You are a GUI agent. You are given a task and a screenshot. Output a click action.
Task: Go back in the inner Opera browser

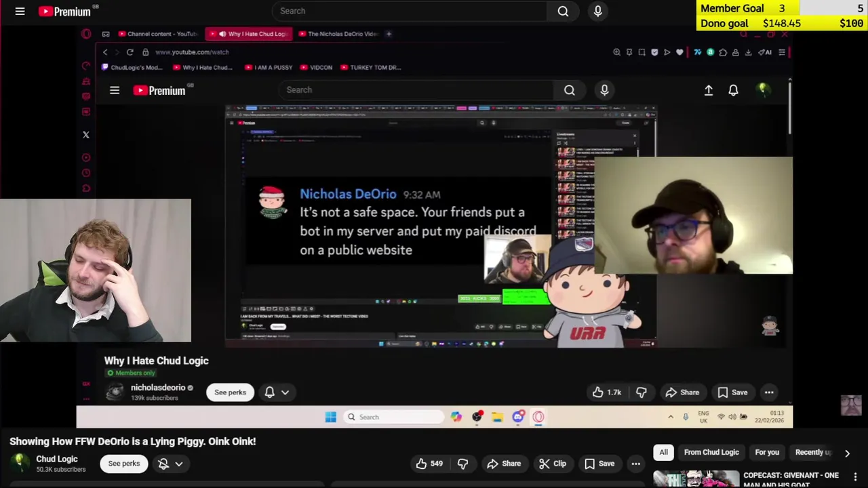click(105, 52)
